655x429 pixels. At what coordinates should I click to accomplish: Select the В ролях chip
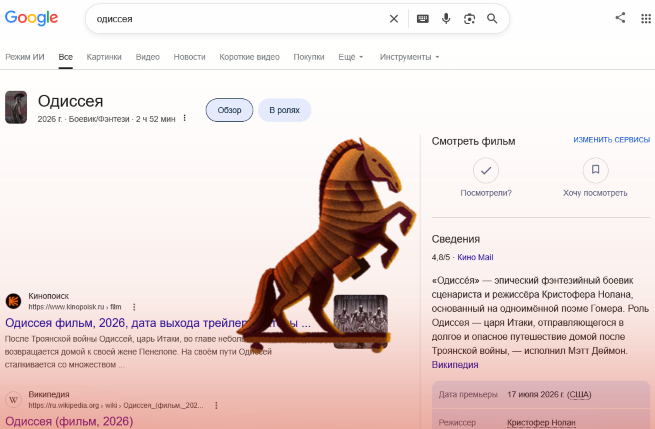(284, 110)
